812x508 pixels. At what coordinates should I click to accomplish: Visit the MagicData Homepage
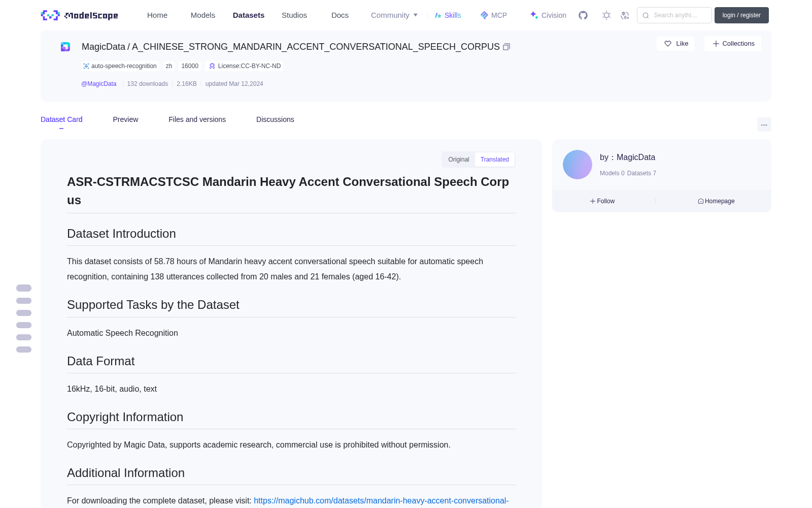(x=716, y=201)
